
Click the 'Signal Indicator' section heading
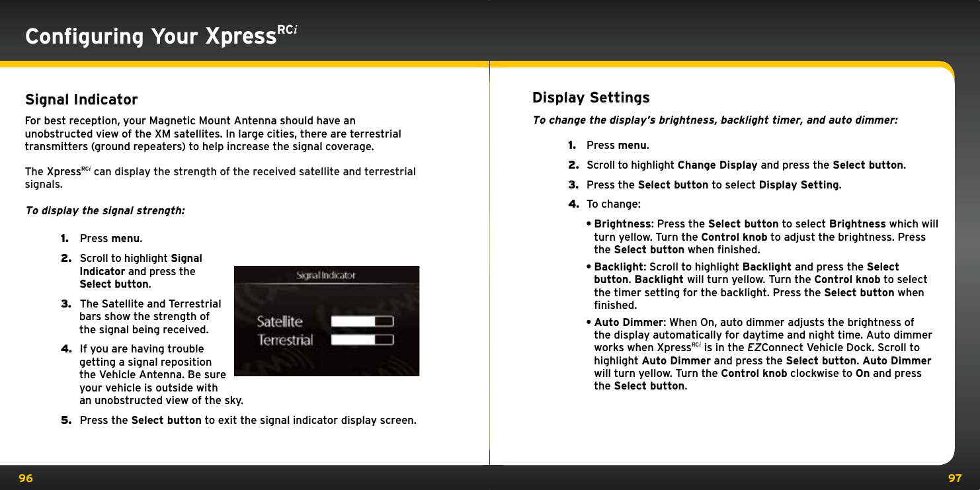click(x=81, y=100)
